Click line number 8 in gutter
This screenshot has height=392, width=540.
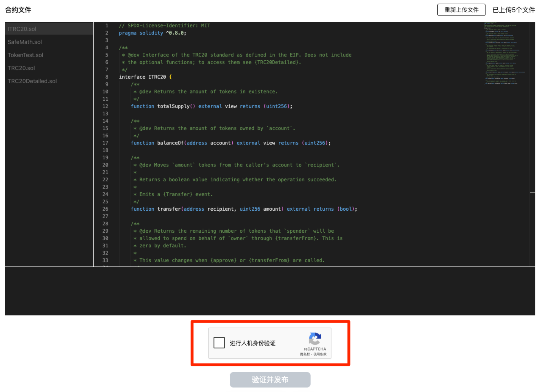click(107, 77)
